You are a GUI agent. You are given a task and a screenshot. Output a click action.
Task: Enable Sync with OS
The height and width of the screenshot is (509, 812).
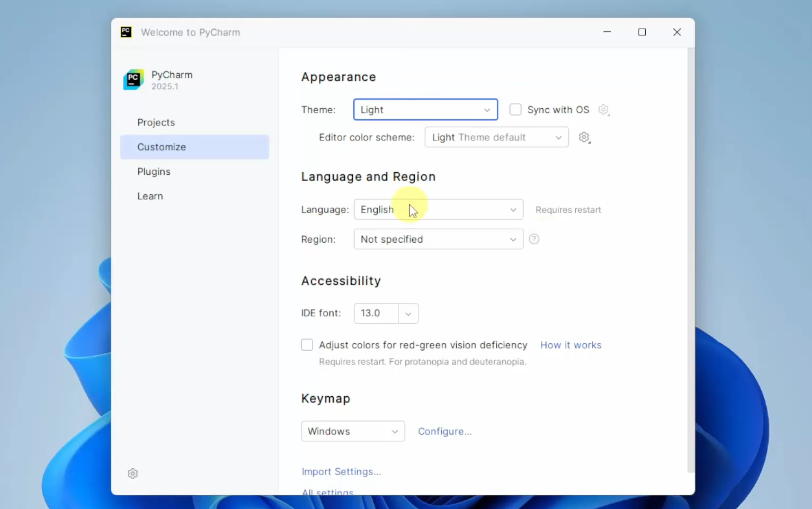515,109
